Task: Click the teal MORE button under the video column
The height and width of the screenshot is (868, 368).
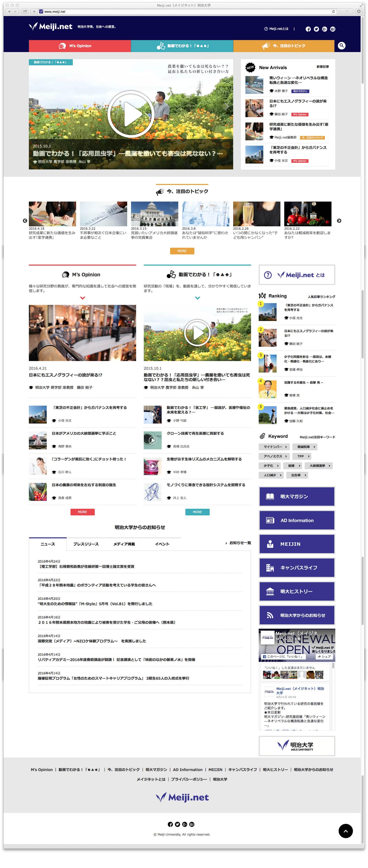Action: click(x=197, y=512)
